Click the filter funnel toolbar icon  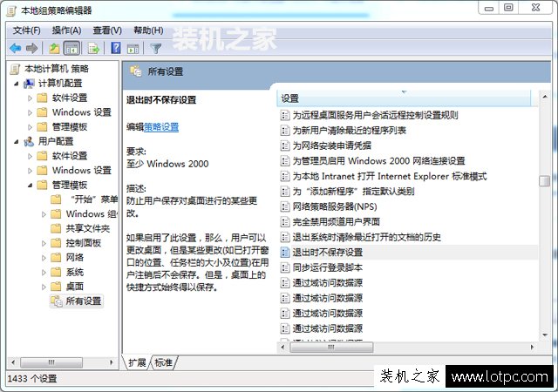pyautogui.click(x=156, y=49)
